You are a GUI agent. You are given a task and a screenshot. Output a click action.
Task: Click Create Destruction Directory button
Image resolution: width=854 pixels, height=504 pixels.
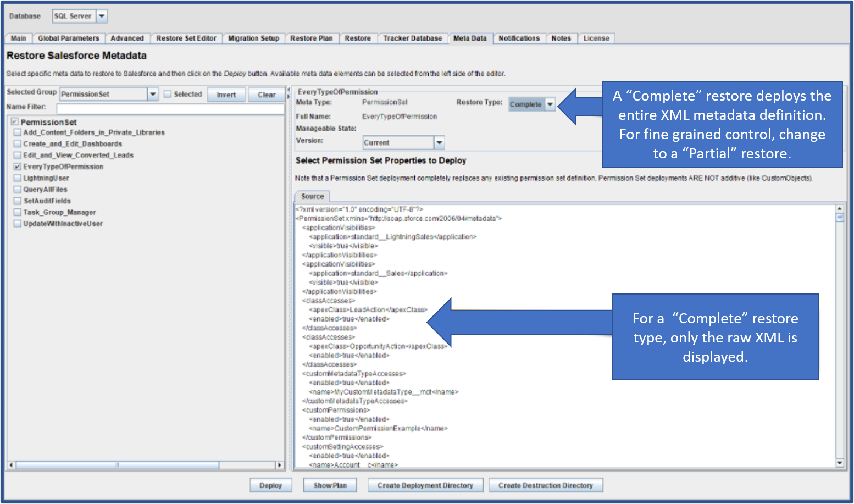click(x=546, y=485)
